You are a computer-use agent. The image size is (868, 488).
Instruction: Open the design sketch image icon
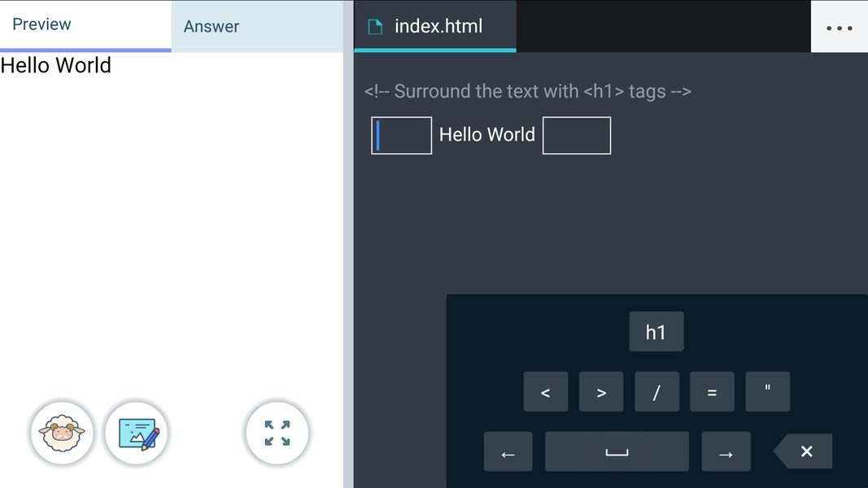137,433
